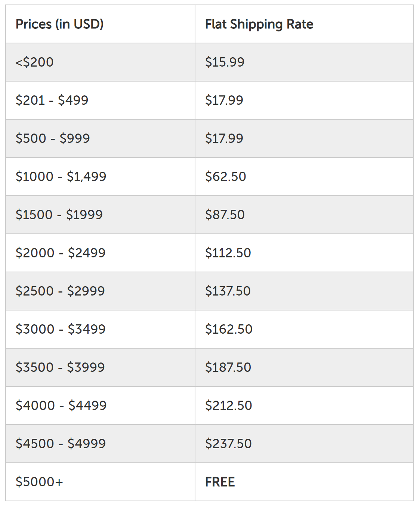Select the $1000 - $1,499 price range
The width and height of the screenshot is (420, 511).
click(61, 177)
